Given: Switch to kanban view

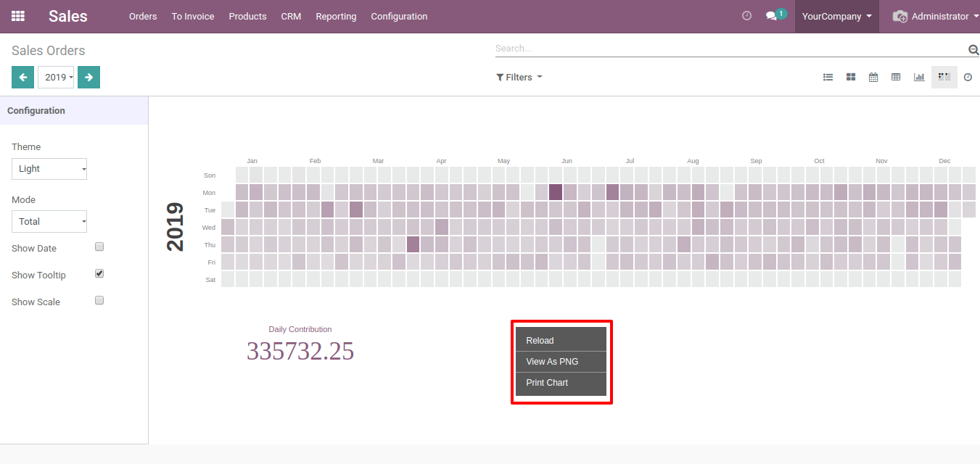Looking at the screenshot, I should click(851, 78).
